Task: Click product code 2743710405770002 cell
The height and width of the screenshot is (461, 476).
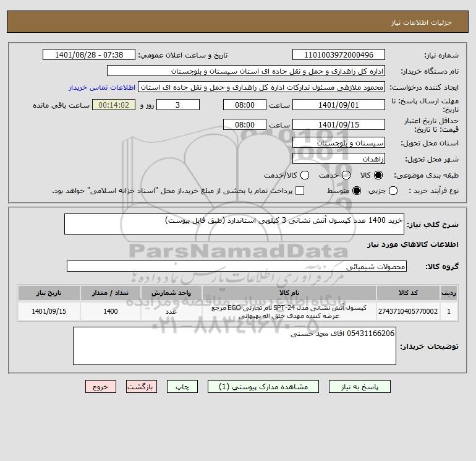Action: [x=408, y=311]
